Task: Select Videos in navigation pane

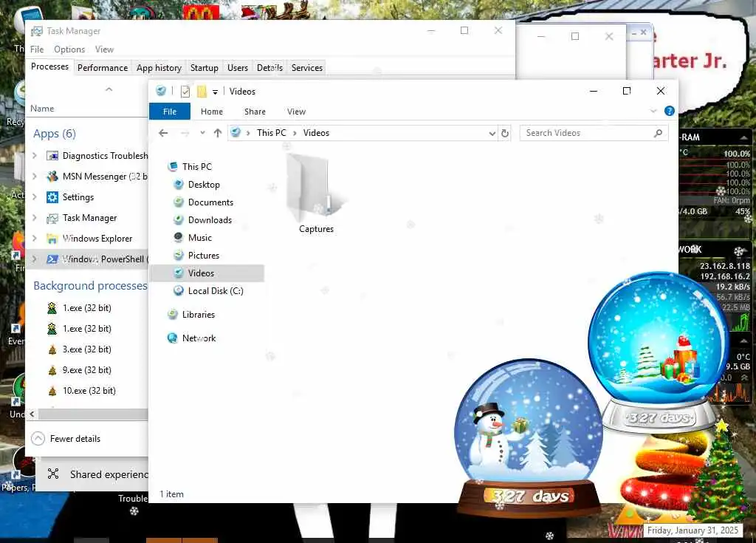Action: coord(207,273)
